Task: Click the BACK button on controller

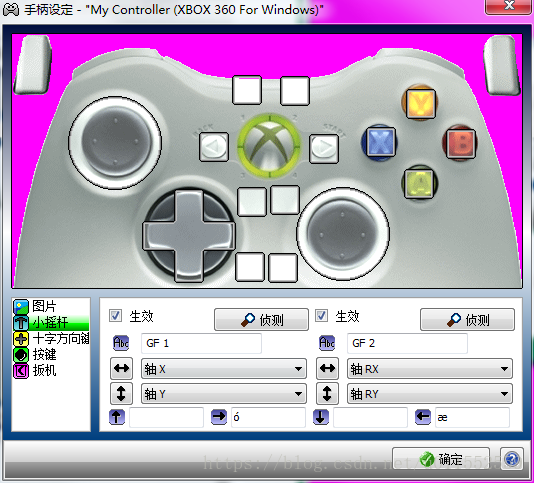Action: tap(214, 147)
